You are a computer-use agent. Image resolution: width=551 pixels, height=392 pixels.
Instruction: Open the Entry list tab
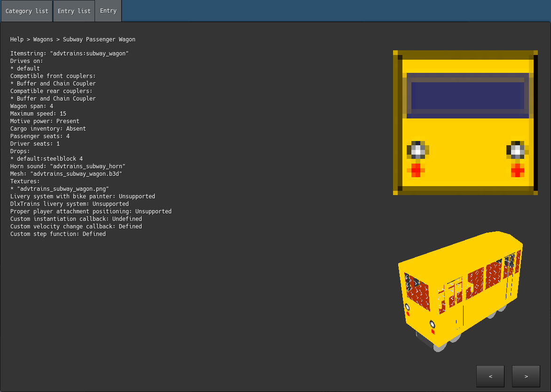pyautogui.click(x=74, y=11)
